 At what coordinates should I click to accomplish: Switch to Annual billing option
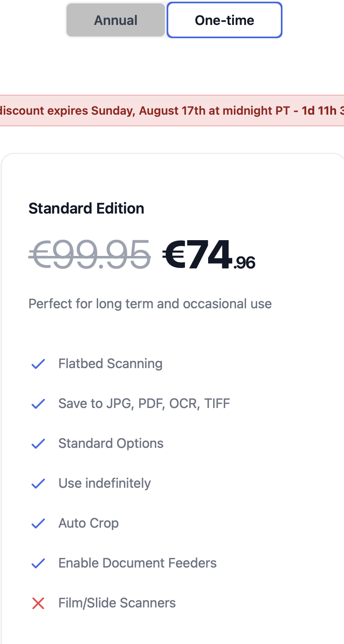point(115,20)
